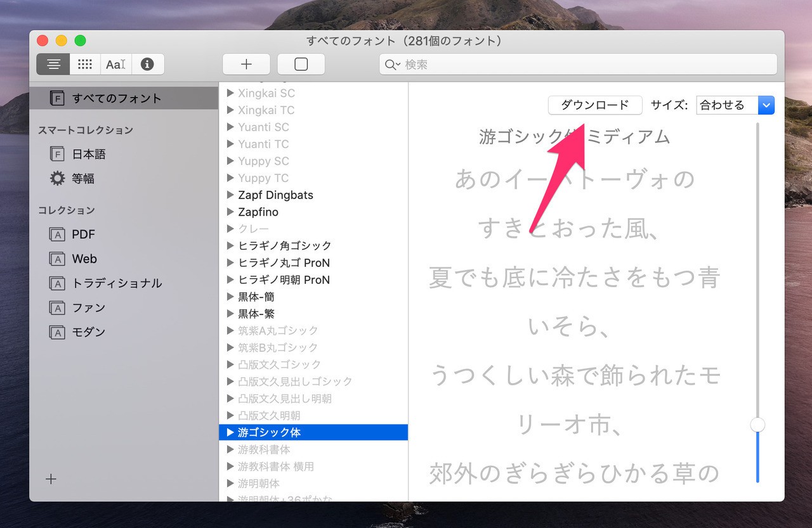Click the 検索 search field
812x528 pixels.
point(584,64)
